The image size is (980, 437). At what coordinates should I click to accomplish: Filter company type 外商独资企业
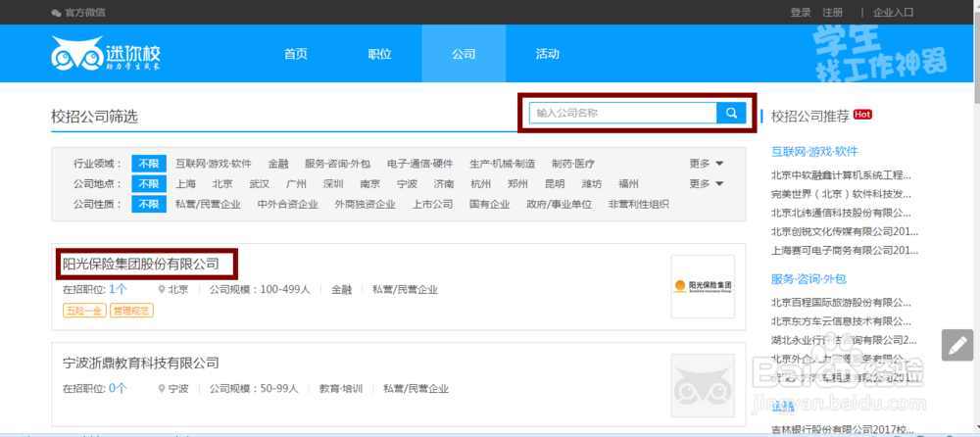(365, 204)
